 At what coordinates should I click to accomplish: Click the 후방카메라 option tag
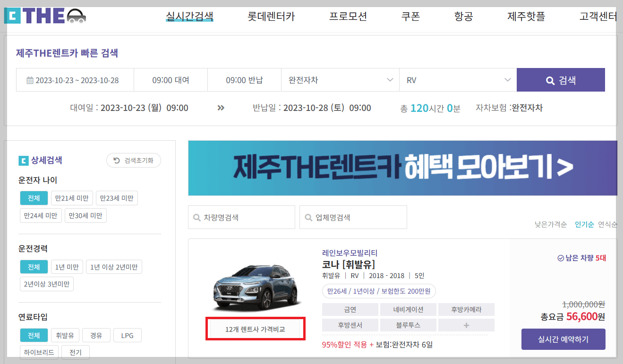[x=466, y=310]
